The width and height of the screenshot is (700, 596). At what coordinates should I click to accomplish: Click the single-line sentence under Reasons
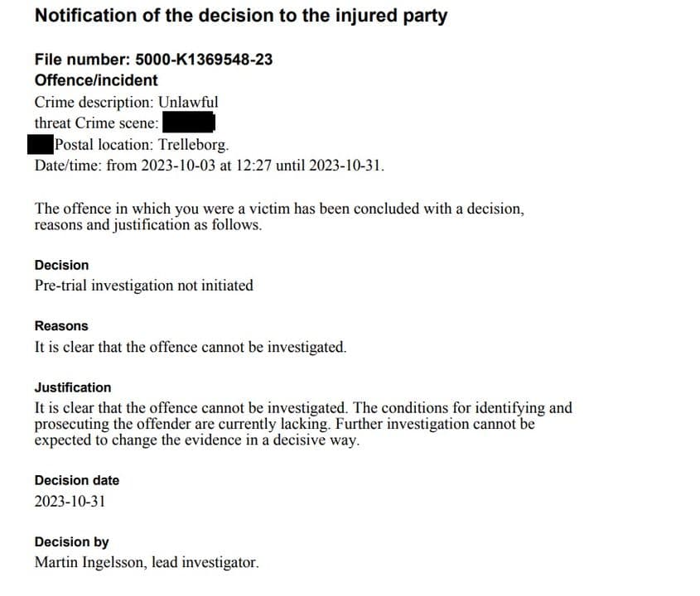tap(190, 347)
